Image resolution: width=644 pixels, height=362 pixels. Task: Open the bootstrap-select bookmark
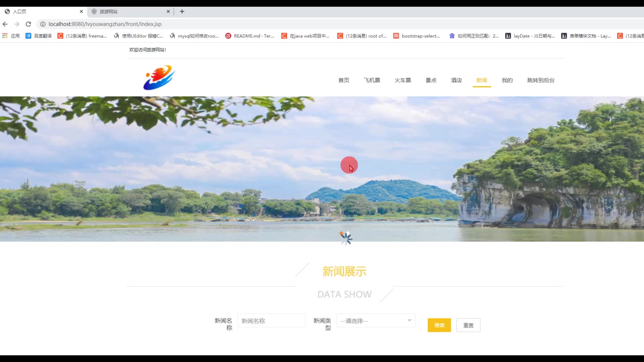[x=417, y=36]
